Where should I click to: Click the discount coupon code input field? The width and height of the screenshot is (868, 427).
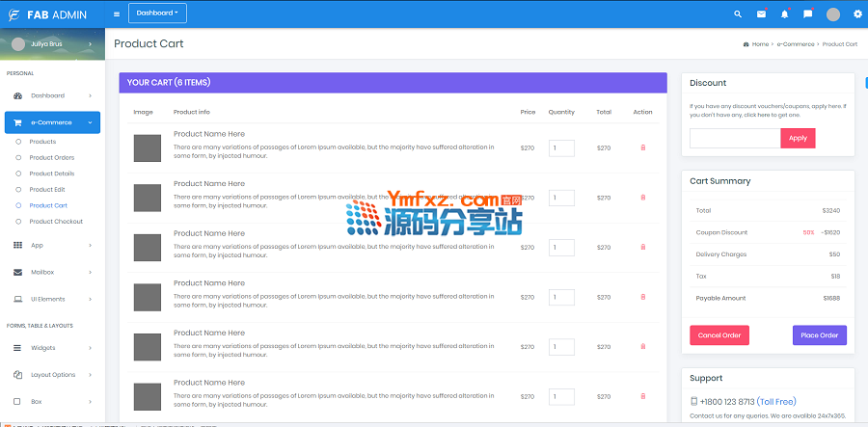(734, 138)
